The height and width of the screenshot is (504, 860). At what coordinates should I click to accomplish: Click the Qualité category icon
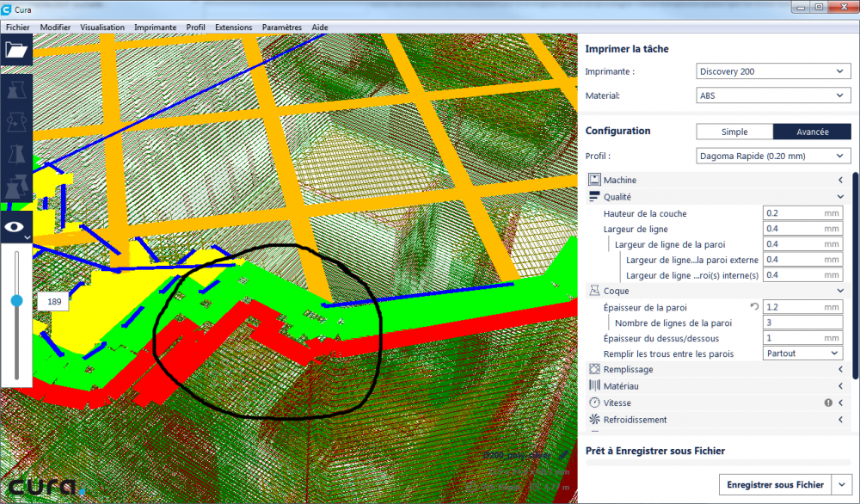click(594, 196)
